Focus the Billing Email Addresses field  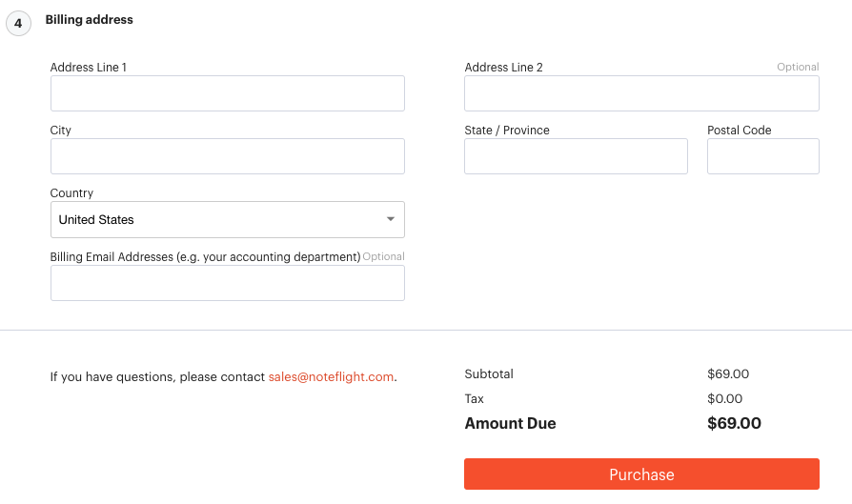pyautogui.click(x=228, y=283)
